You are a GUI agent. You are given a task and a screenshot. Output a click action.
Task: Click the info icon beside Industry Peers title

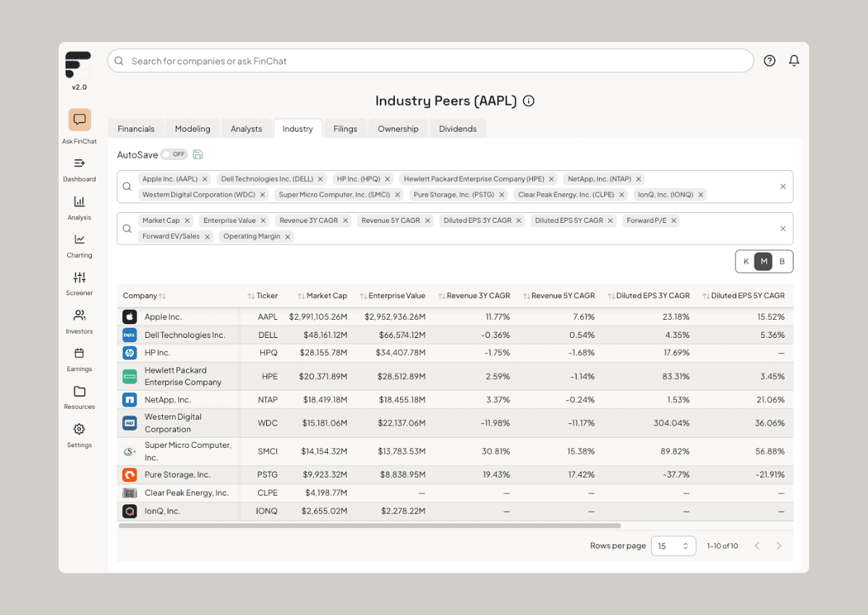529,101
